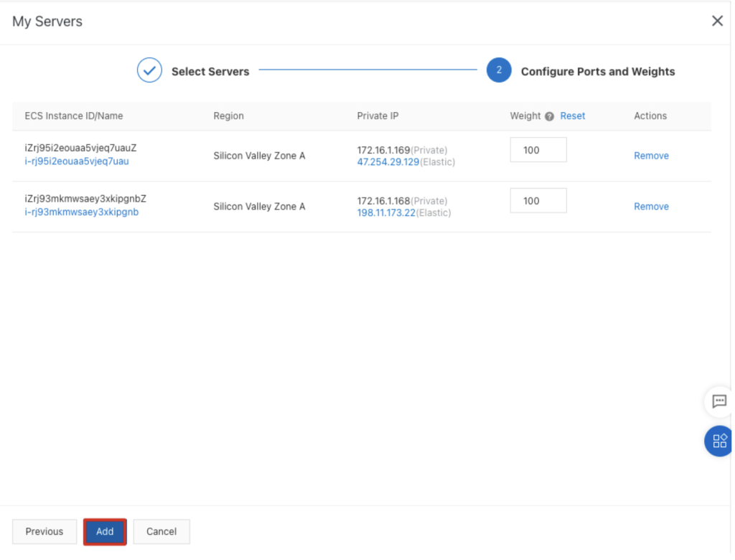Click private IP 172.16.1.168
This screenshot has width=735, height=560.
coord(383,201)
